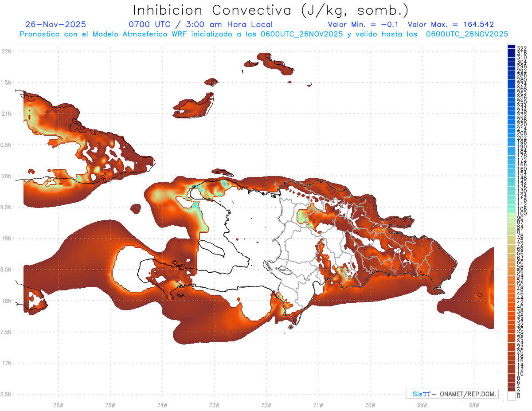
Task: Click the longitude label "68W"
Action: (474, 404)
